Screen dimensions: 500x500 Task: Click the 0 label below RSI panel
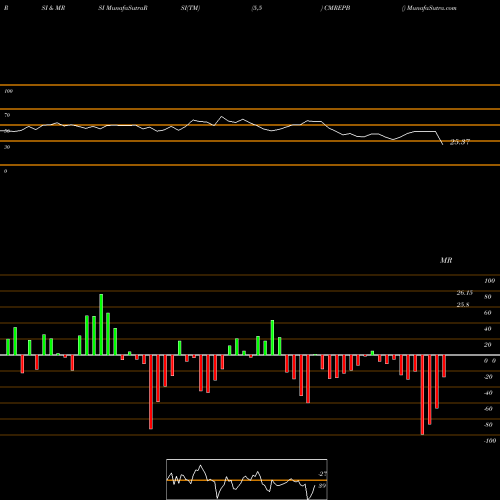(5, 171)
